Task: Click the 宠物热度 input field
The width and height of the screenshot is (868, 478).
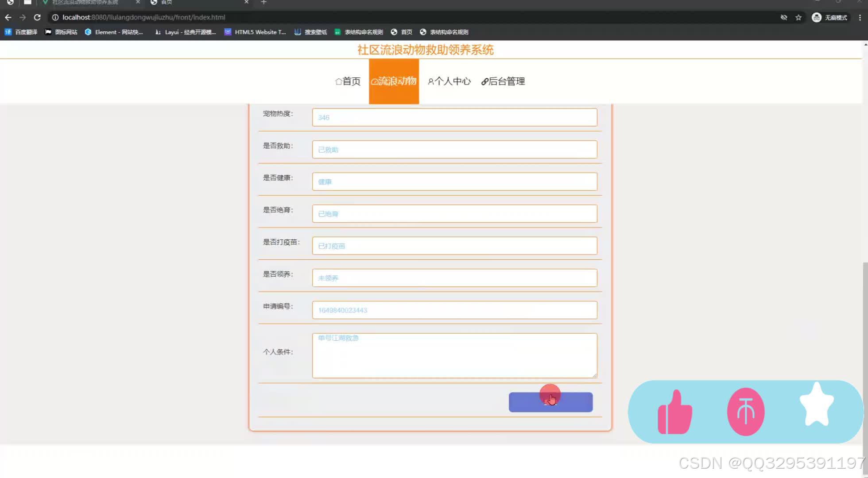Action: [x=454, y=117]
